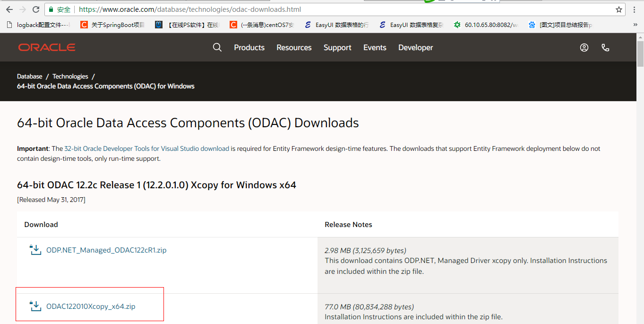Go to the Database breadcrumb
Viewport: 644px width, 324px height.
tap(30, 76)
